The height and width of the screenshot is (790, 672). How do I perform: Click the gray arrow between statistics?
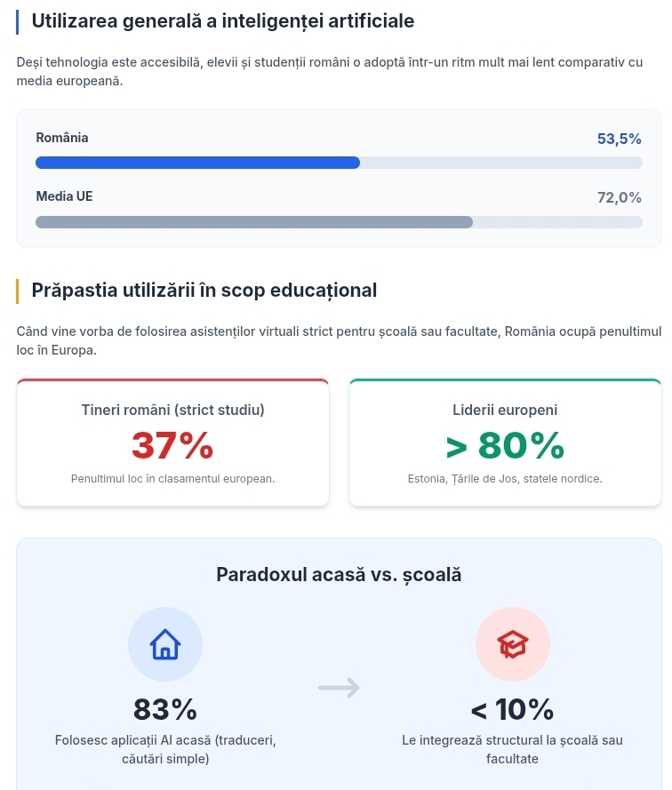pos(339,688)
